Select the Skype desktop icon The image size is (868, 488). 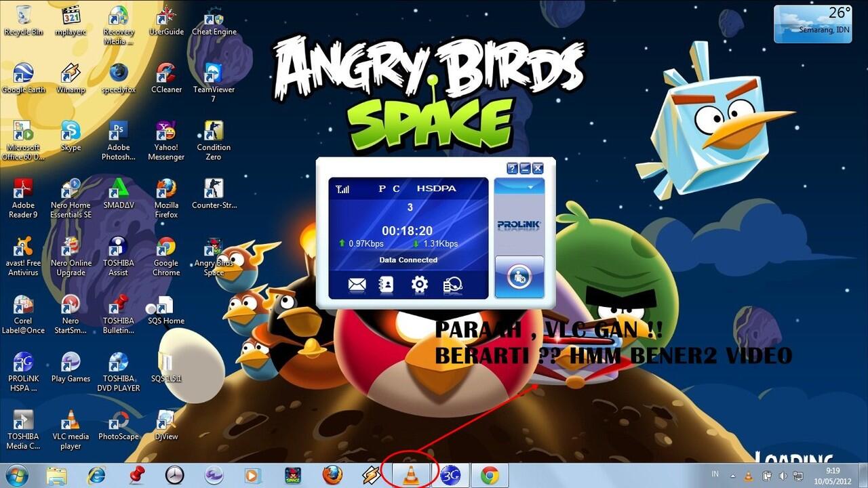click(71, 136)
